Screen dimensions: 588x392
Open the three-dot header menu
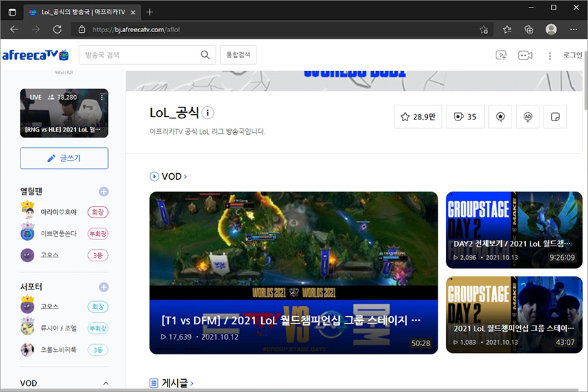[x=550, y=56]
